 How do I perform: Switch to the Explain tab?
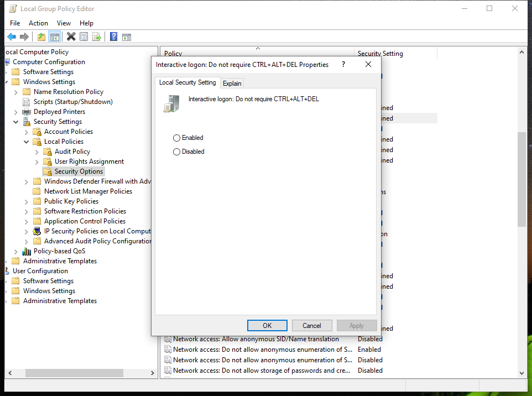[x=232, y=84]
